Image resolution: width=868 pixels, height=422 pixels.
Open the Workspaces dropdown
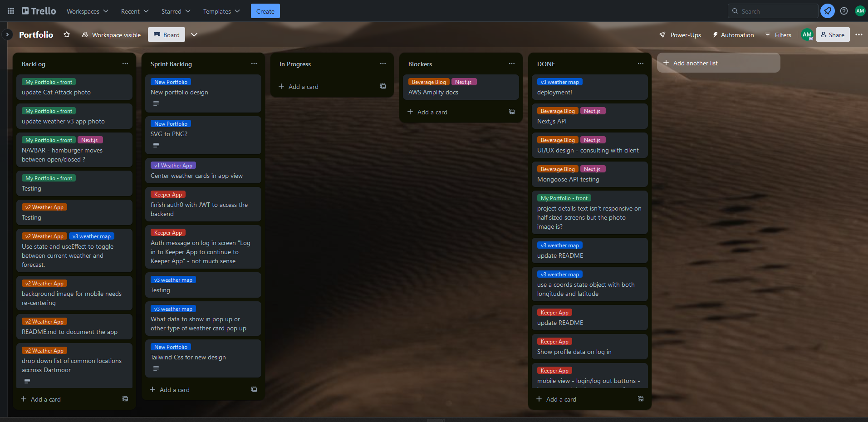coord(87,11)
